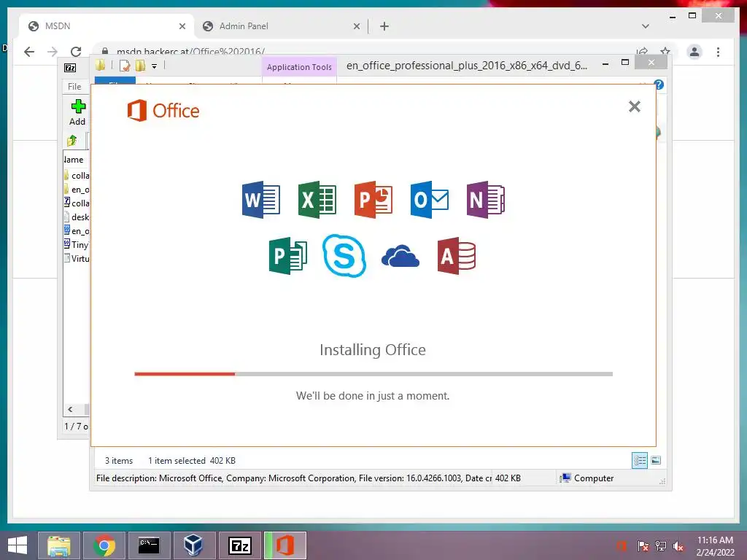Open 7-Zip from the taskbar
The width and height of the screenshot is (747, 560).
[x=239, y=545]
